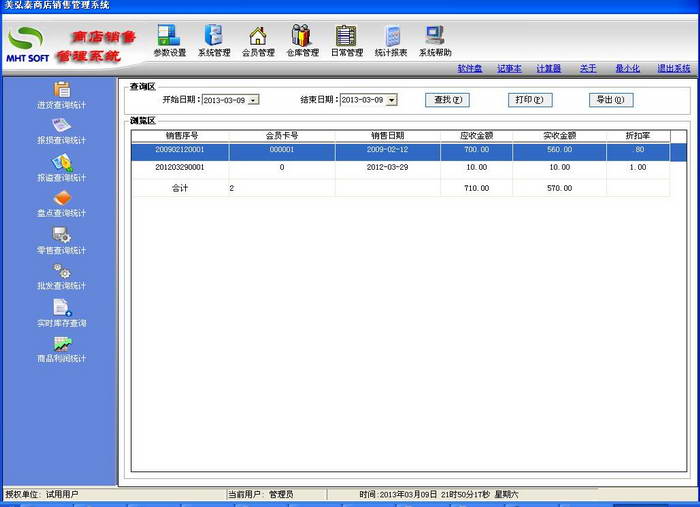Select 批发查询统计 gears icon

click(62, 271)
